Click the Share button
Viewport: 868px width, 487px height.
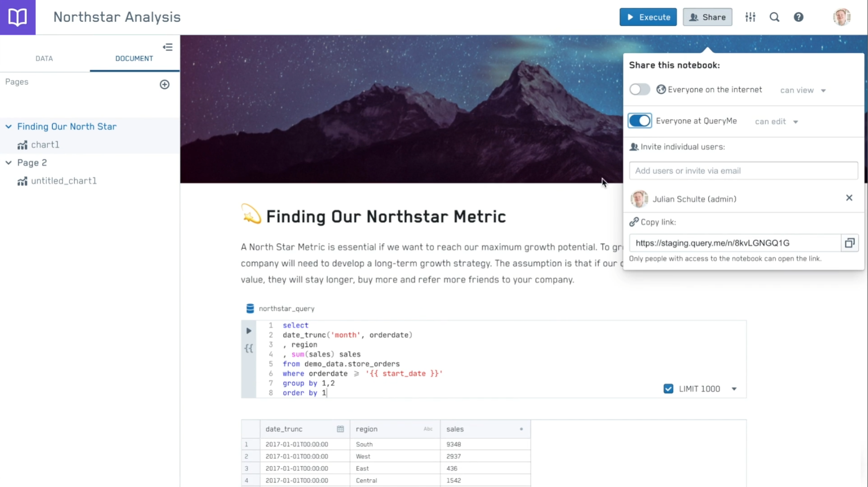tap(707, 17)
